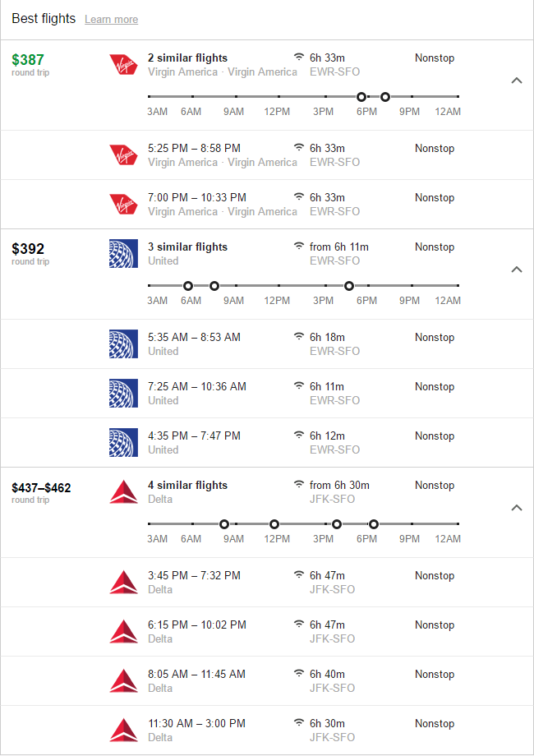Click the United logo beside 3 similar flights

pyautogui.click(x=123, y=253)
